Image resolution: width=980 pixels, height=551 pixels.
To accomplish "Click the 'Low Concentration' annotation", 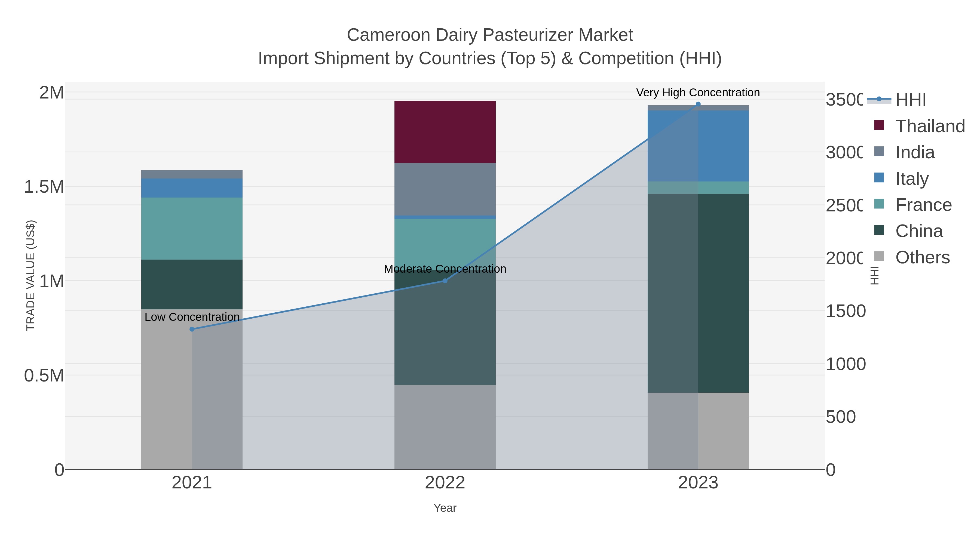I will point(192,317).
